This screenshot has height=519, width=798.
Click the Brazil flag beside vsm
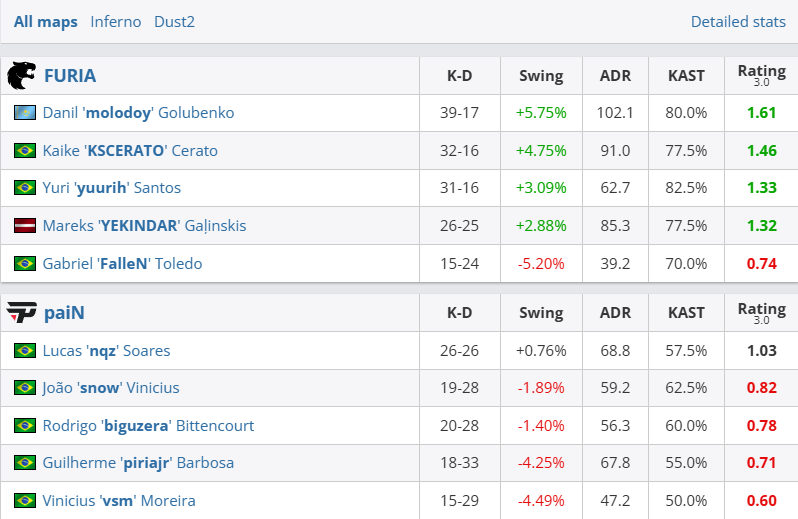click(x=25, y=501)
